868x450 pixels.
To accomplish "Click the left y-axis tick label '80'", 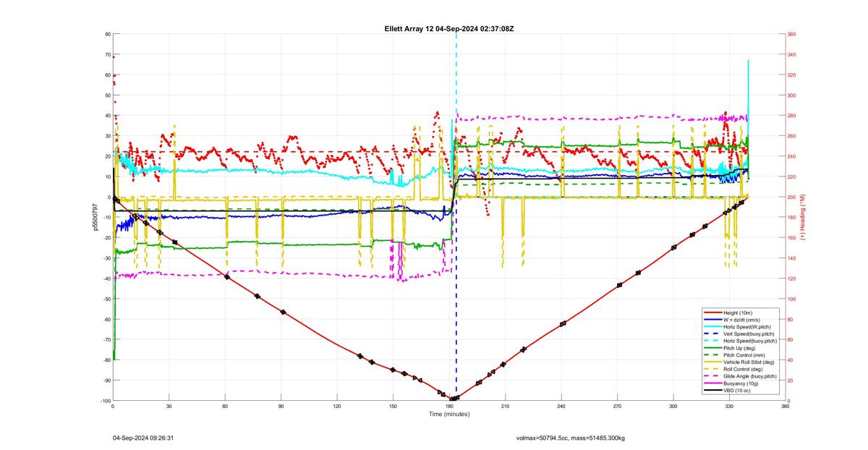I will [x=107, y=34].
